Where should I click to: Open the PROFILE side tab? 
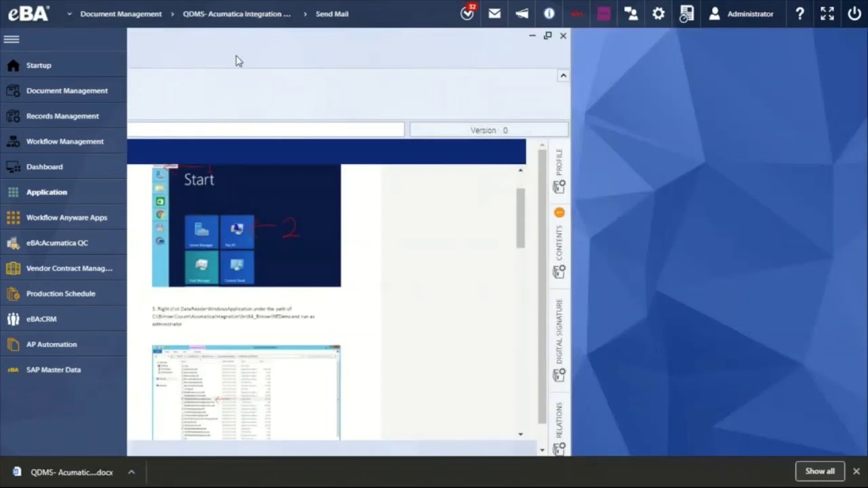(559, 169)
